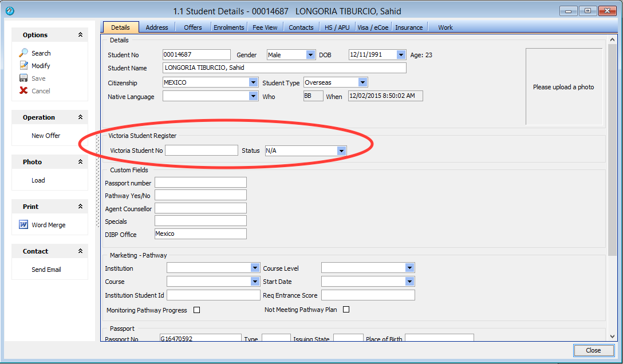Click Send Email in Contact panel
Screen dimensions: 623x364
(x=46, y=270)
